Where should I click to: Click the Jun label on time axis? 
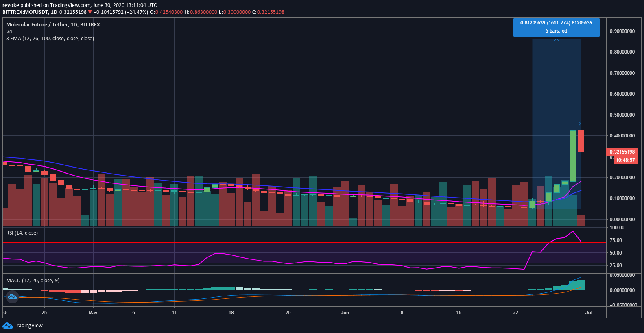point(345,313)
